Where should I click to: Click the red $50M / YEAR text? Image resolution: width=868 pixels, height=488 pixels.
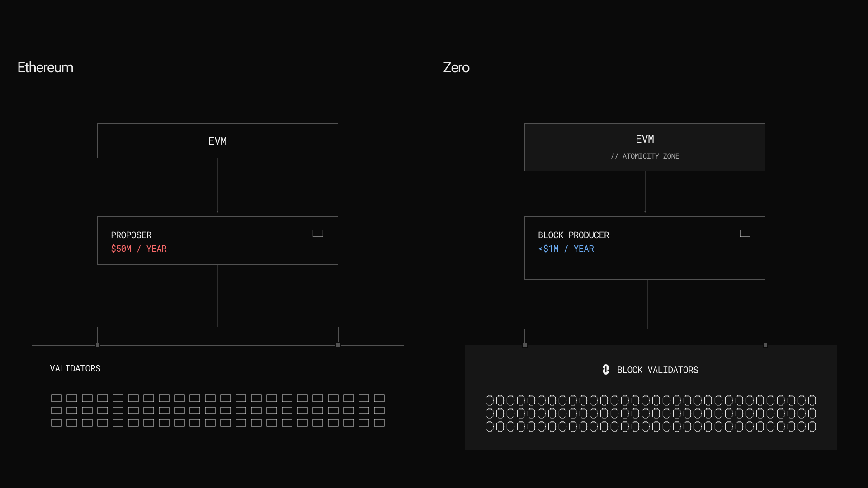[139, 249]
